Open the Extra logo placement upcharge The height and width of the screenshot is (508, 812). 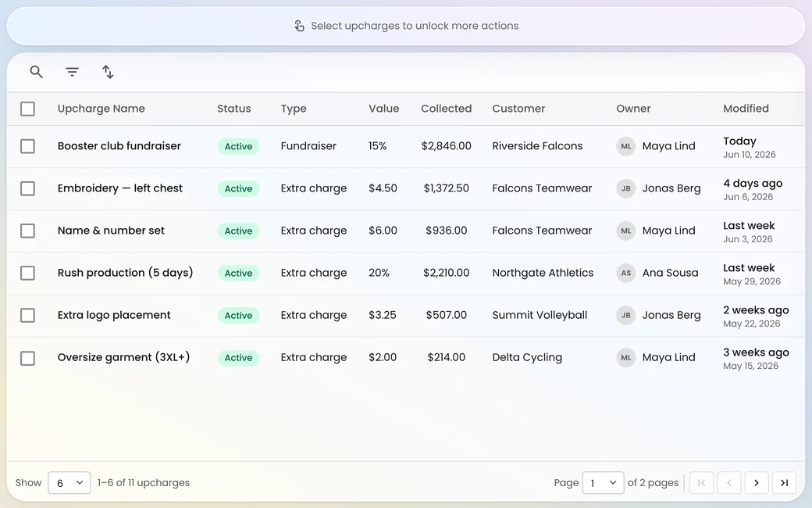tap(114, 315)
